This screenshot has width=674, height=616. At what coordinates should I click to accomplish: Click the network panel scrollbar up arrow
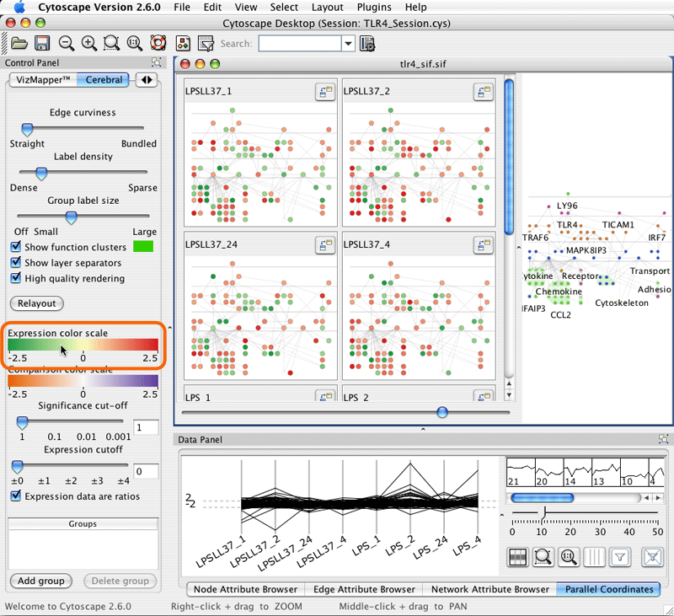(x=509, y=384)
